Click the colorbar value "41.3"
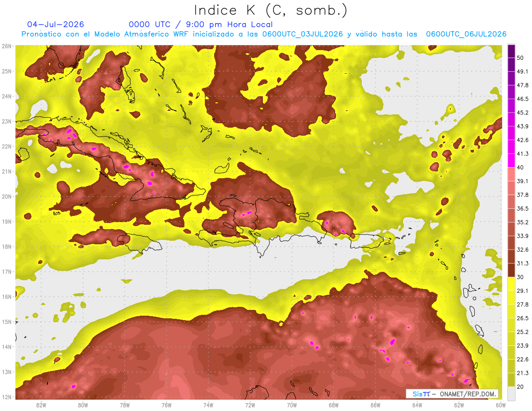532x411 pixels. click(523, 154)
